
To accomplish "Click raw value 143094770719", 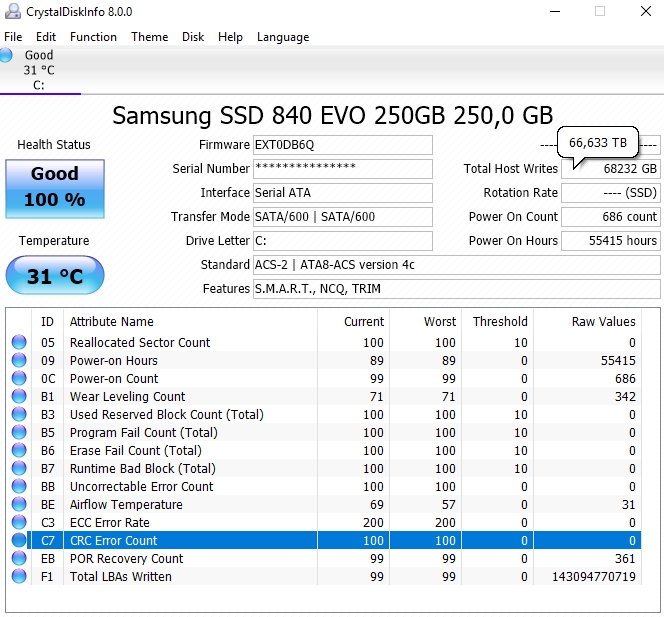I will pos(594,576).
